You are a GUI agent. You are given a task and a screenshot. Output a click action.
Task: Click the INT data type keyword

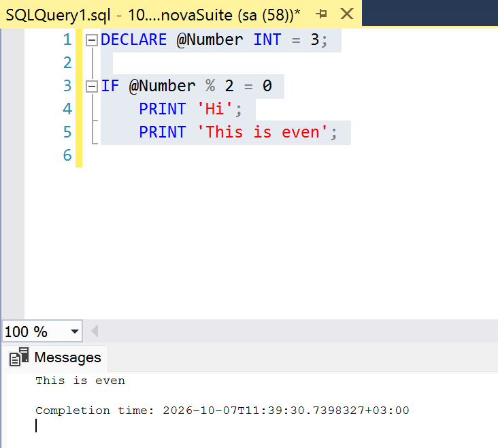tap(267, 39)
